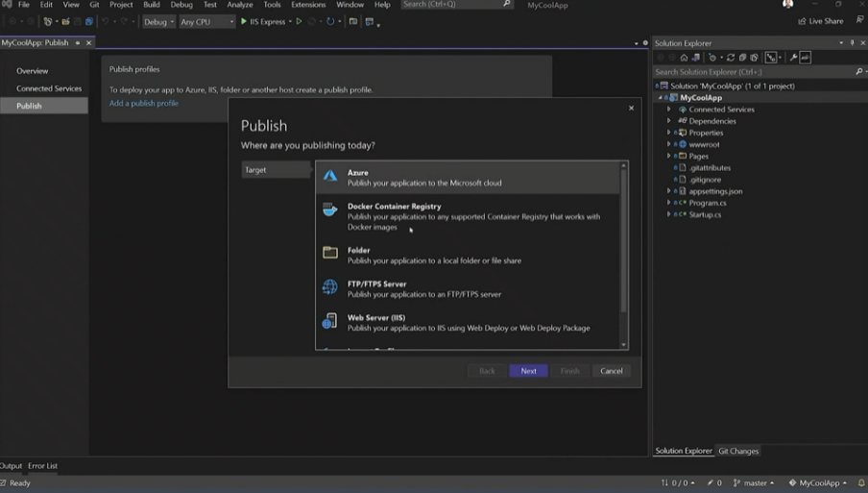Click the Solution Explorer home icon
The width and height of the screenshot is (868, 493).
point(684,58)
